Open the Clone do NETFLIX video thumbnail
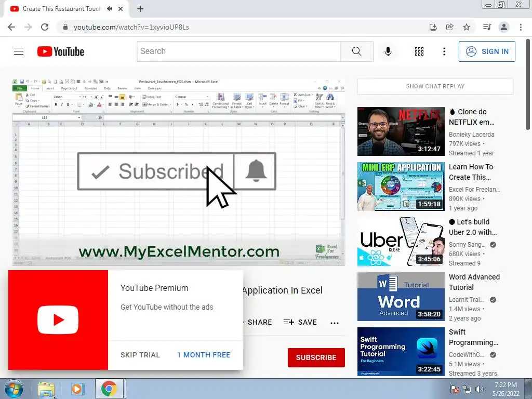This screenshot has height=399, width=532. [x=401, y=131]
